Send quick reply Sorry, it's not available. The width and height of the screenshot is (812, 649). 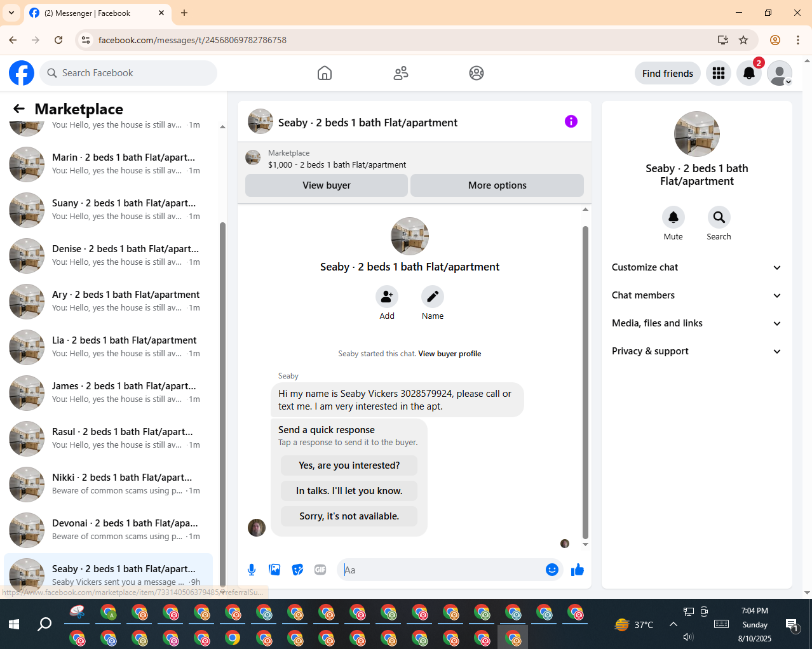(349, 516)
